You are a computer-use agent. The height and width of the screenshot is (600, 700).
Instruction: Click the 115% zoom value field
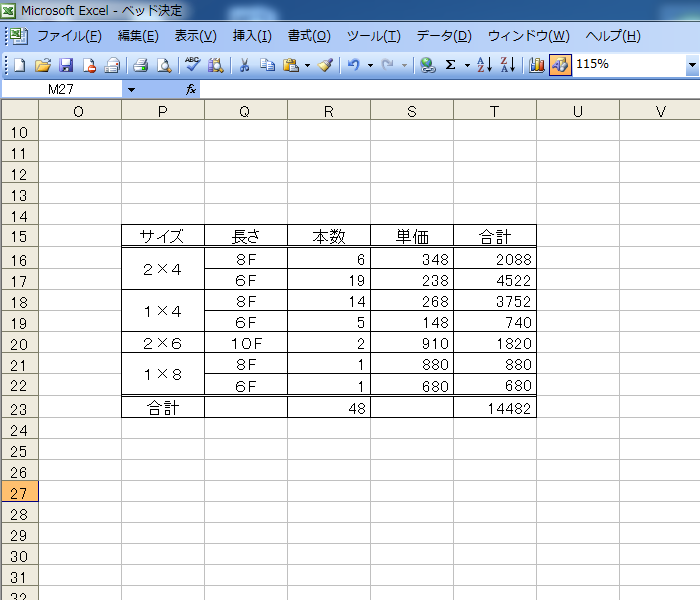tap(629, 65)
